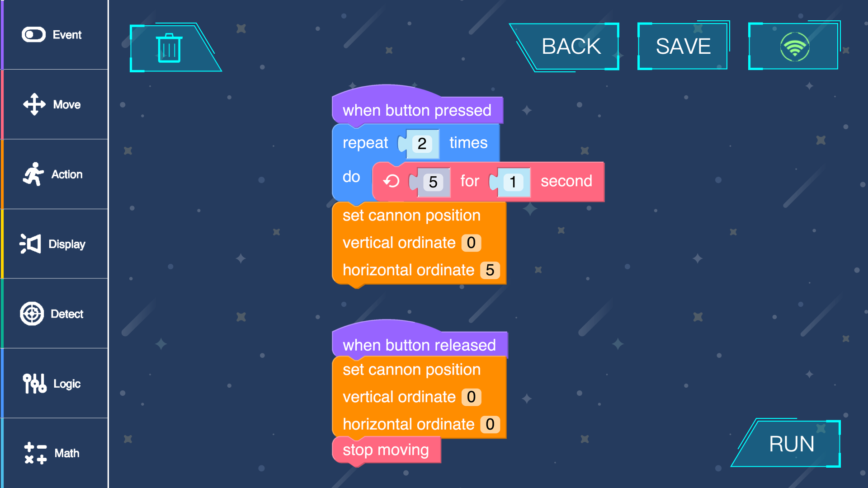This screenshot has width=868, height=488.
Task: Click the BACK button
Action: (573, 45)
